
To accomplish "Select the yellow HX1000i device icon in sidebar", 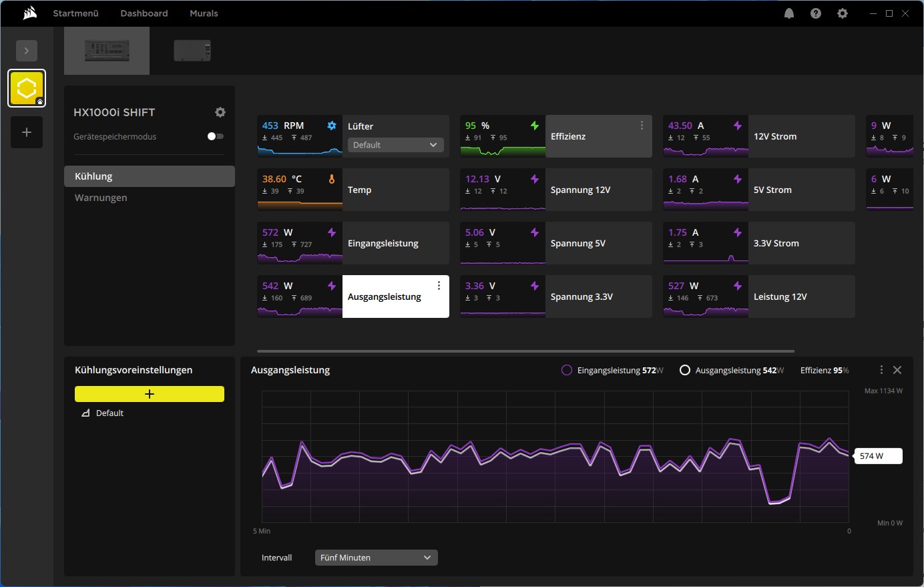I will (27, 87).
